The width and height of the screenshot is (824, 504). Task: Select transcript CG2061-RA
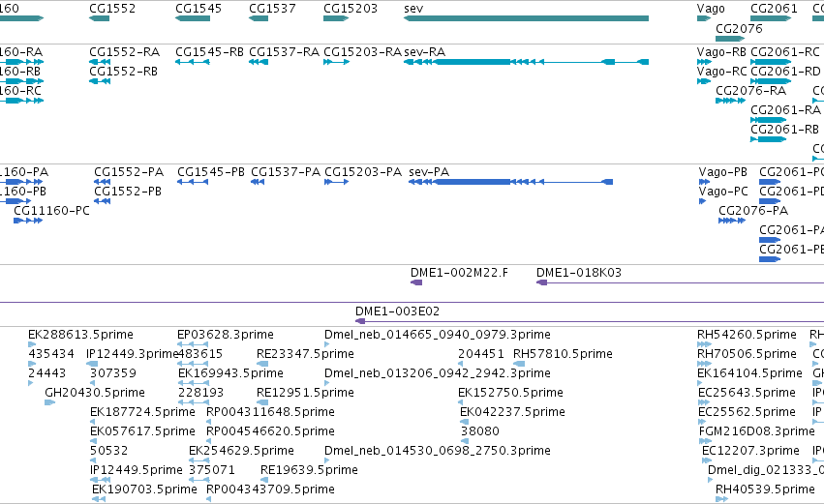click(x=768, y=120)
